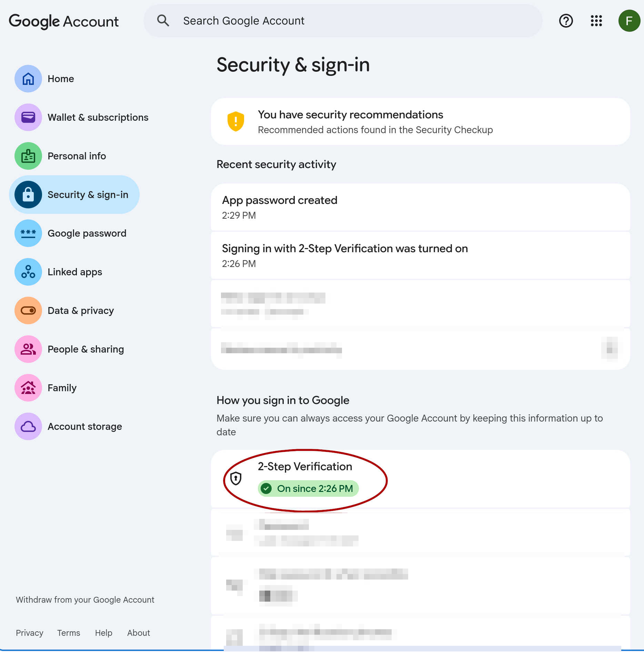Open Wallet & subscriptions icon
The width and height of the screenshot is (644, 652).
click(x=28, y=117)
